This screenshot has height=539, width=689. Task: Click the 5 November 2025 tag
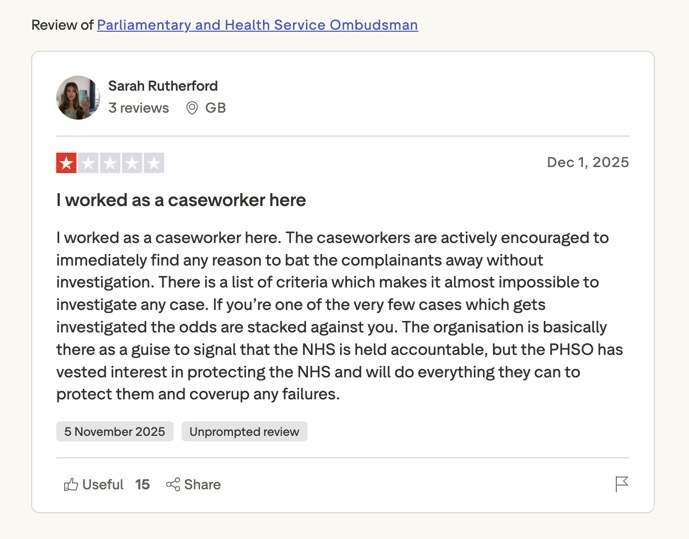tap(114, 432)
